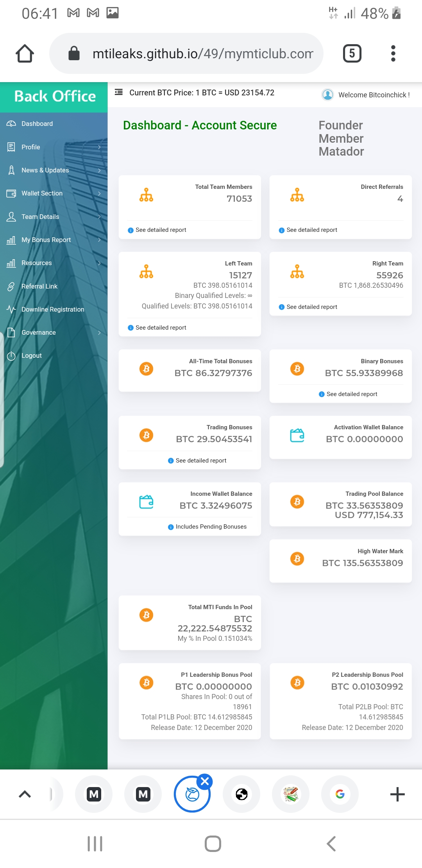This screenshot has height=868, width=422.
Task: Tap the browser home icon
Action: 25,54
